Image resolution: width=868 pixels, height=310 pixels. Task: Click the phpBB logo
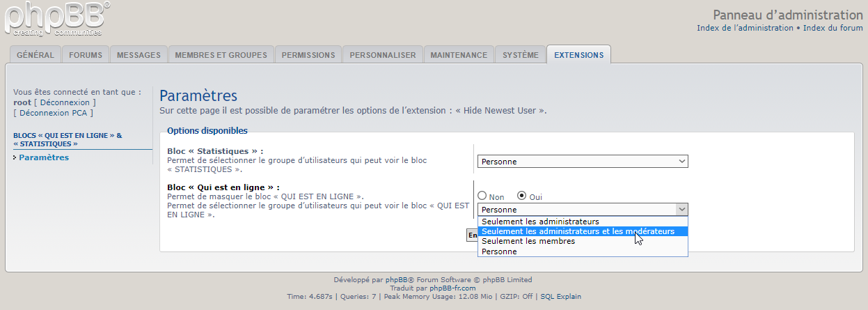point(56,19)
